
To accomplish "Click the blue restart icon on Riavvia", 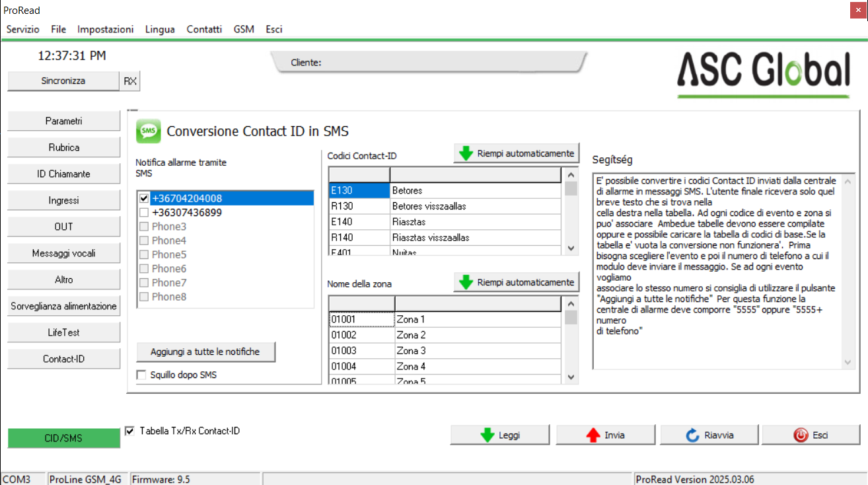I will point(693,435).
